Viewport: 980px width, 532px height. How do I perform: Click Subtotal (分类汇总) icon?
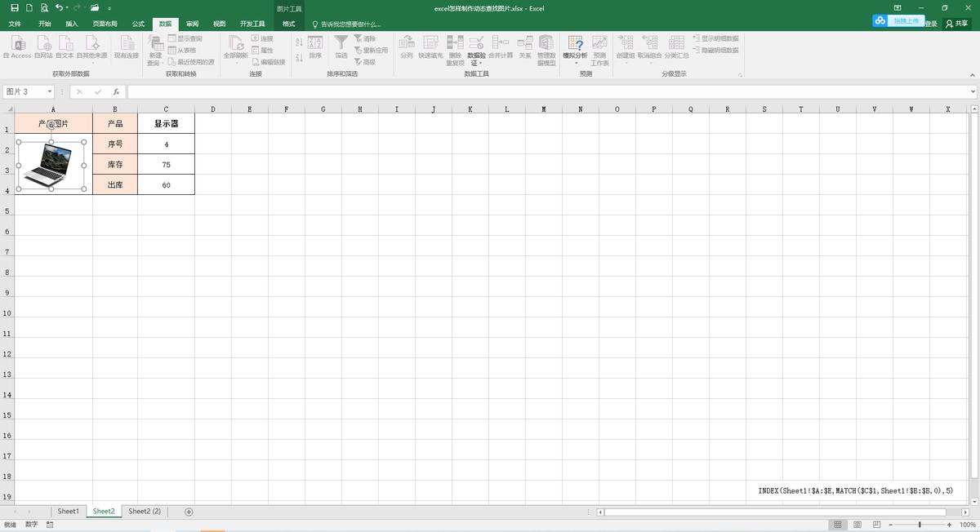(x=676, y=47)
